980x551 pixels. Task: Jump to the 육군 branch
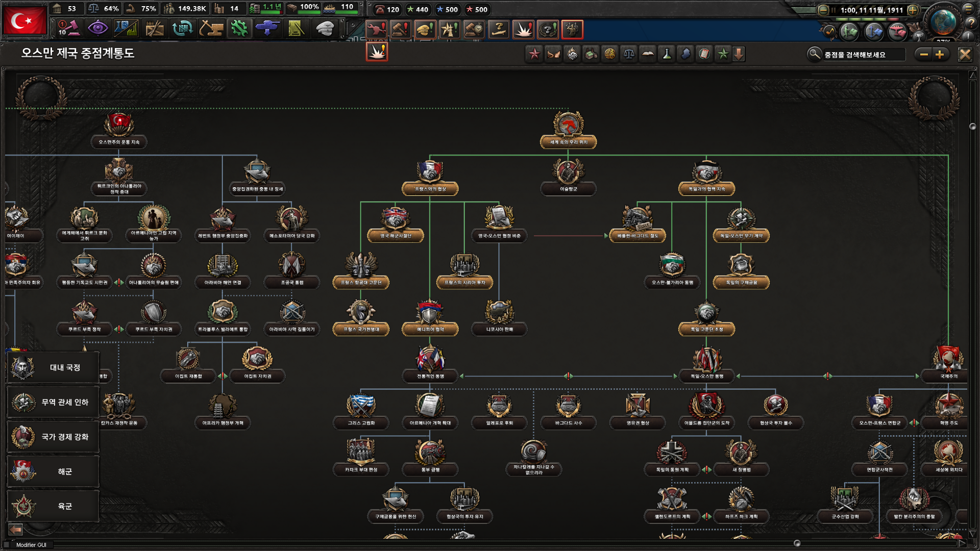pyautogui.click(x=53, y=506)
